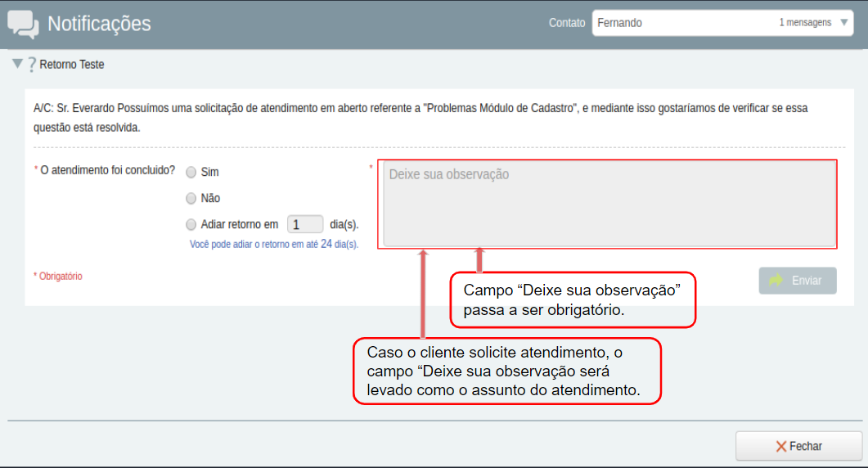Click the dia(s). label after the days field
Screen dimensions: 868x468
tap(344, 224)
